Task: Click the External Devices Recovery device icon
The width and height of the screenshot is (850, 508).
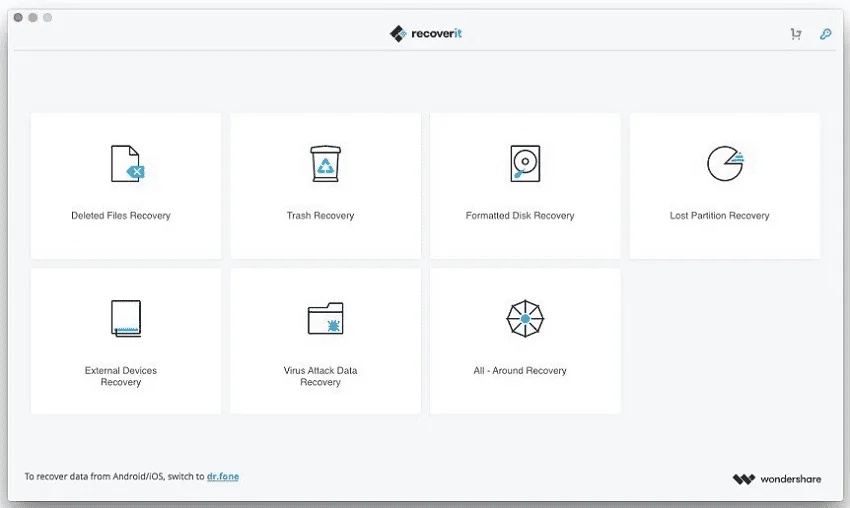Action: 126,318
